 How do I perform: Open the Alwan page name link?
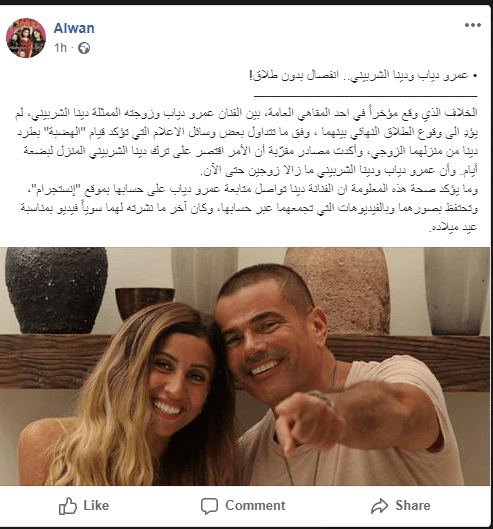pyautogui.click(x=74, y=28)
